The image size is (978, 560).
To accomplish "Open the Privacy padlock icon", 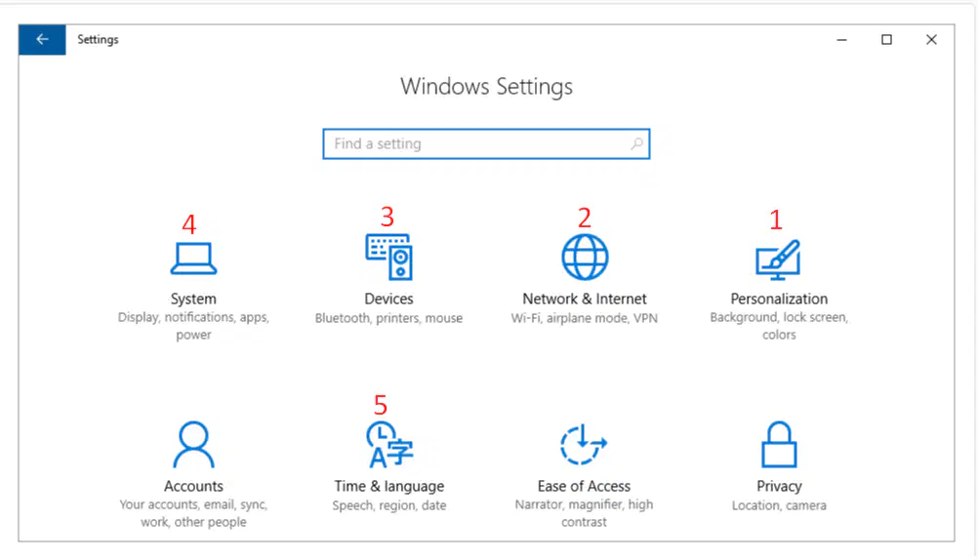I will pyautogui.click(x=779, y=445).
